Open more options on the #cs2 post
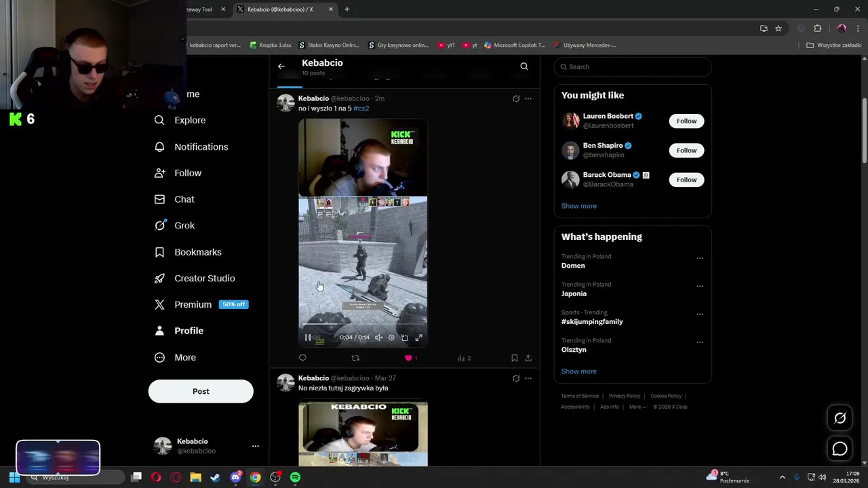This screenshot has height=488, width=868. [x=528, y=99]
